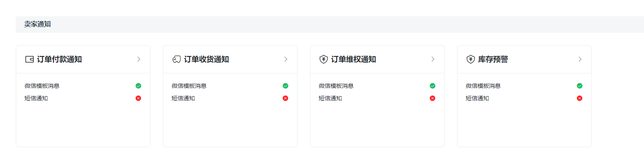Viewport: 644px width, 155px height.
Task: Click red cross for 订单付款通知 短信通知
Action: (138, 98)
